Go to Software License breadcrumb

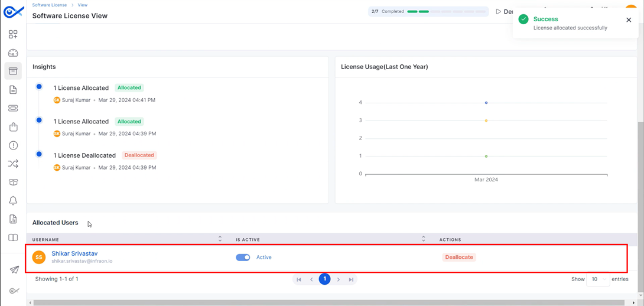(49, 5)
